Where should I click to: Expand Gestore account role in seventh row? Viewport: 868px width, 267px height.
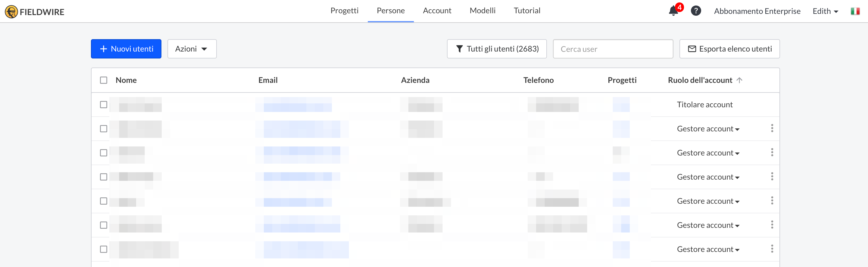coord(708,249)
